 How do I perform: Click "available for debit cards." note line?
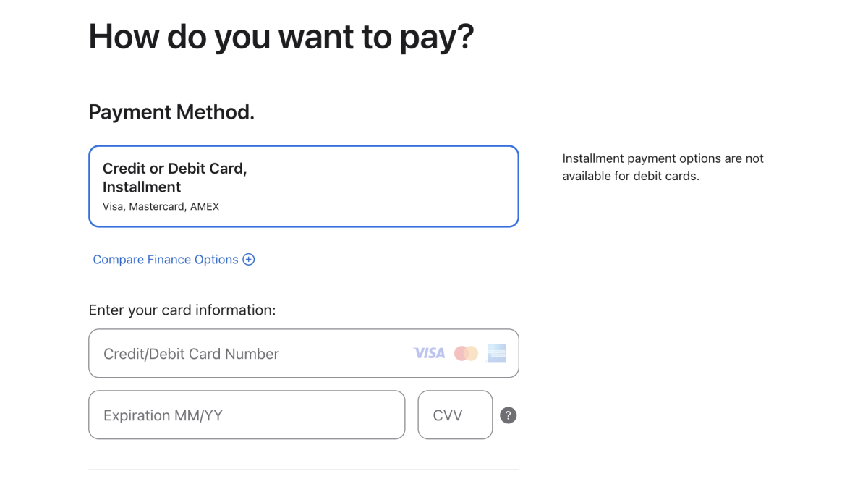[631, 176]
